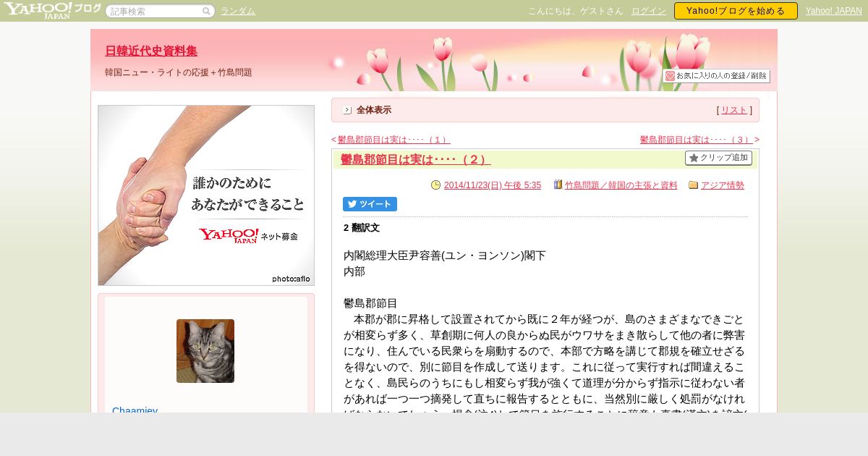This screenshot has height=456, width=868.
Task: Click the ツイート tweet button
Action: coord(370,204)
